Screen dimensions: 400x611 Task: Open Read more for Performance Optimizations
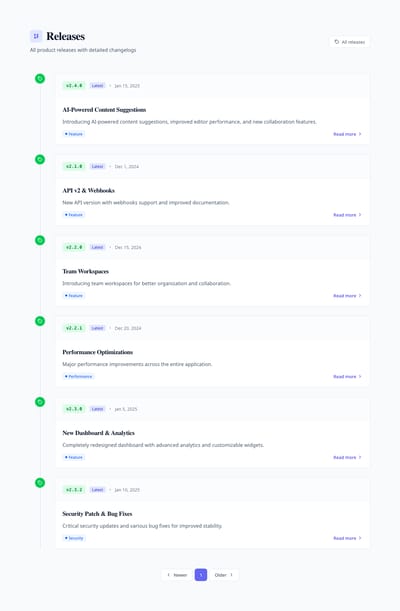[x=347, y=376]
